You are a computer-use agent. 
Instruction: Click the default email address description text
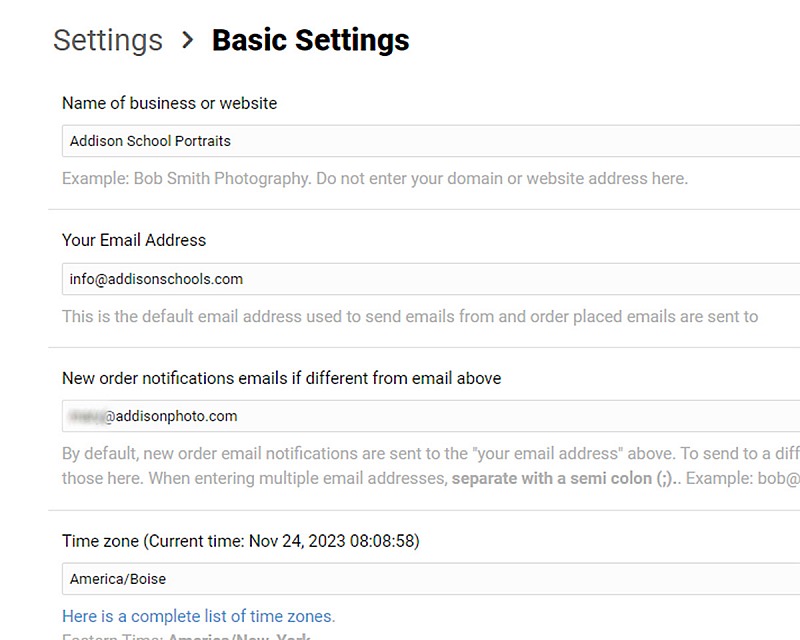coord(410,316)
